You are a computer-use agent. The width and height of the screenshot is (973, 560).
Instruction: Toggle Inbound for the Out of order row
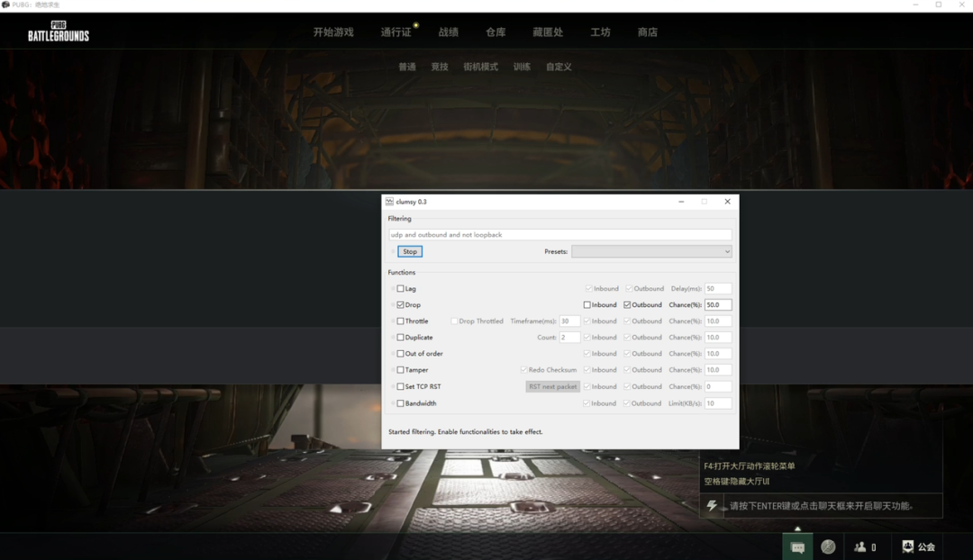[x=587, y=354]
